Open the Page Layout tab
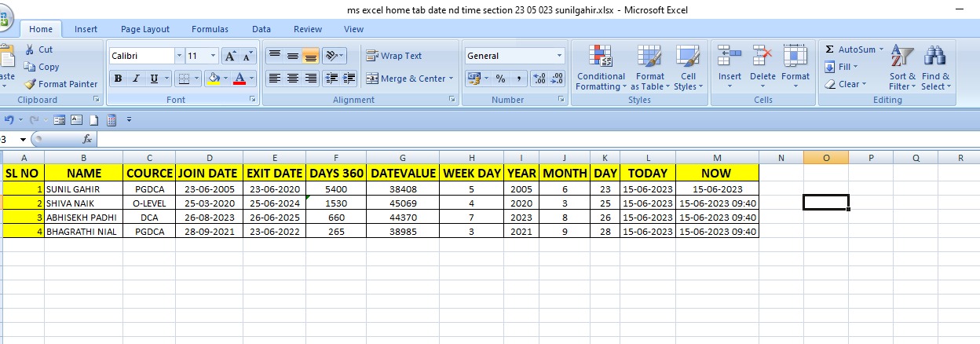Screen dimensions: 980x344 [x=145, y=29]
